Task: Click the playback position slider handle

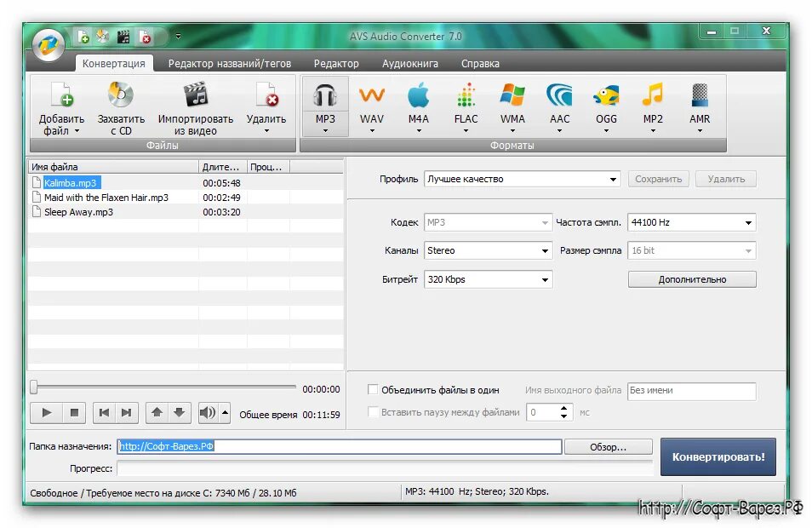Action: [x=34, y=387]
